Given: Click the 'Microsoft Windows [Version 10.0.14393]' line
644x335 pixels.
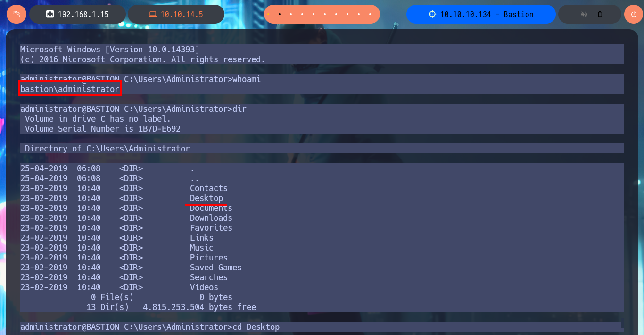Looking at the screenshot, I should click(x=110, y=50).
